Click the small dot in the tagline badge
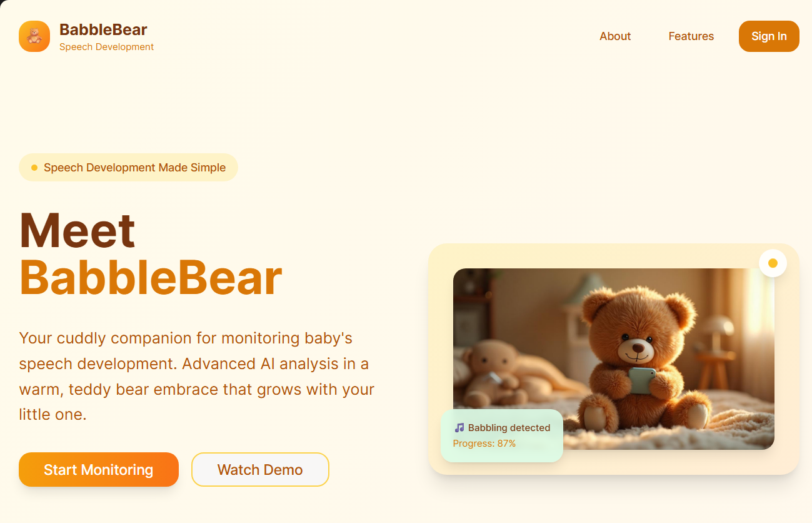 click(x=34, y=168)
